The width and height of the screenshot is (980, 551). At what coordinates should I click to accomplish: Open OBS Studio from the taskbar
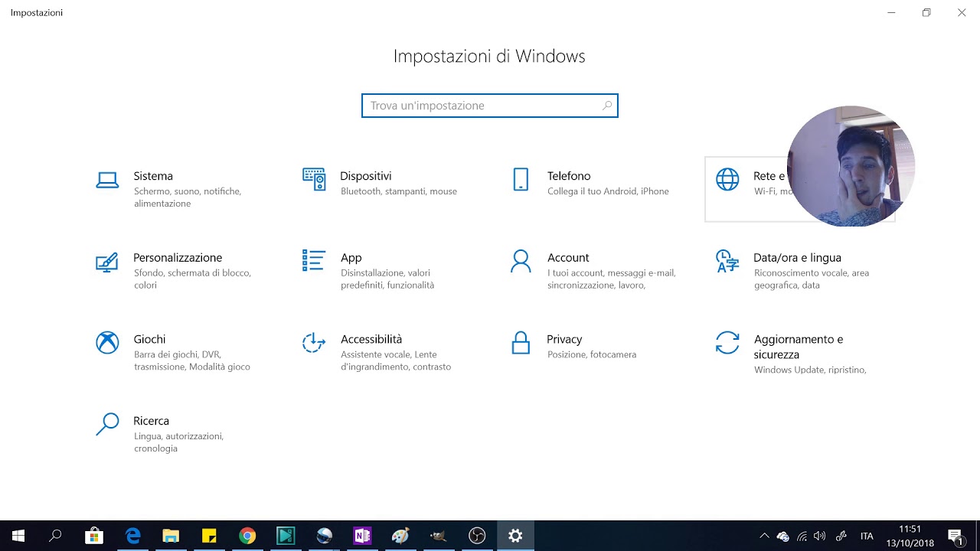pyautogui.click(x=477, y=536)
